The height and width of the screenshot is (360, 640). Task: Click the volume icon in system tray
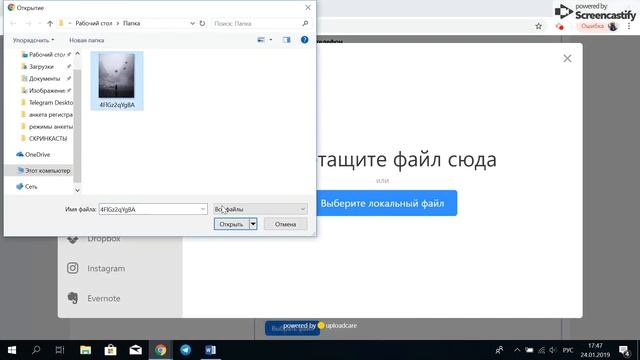coord(553,350)
